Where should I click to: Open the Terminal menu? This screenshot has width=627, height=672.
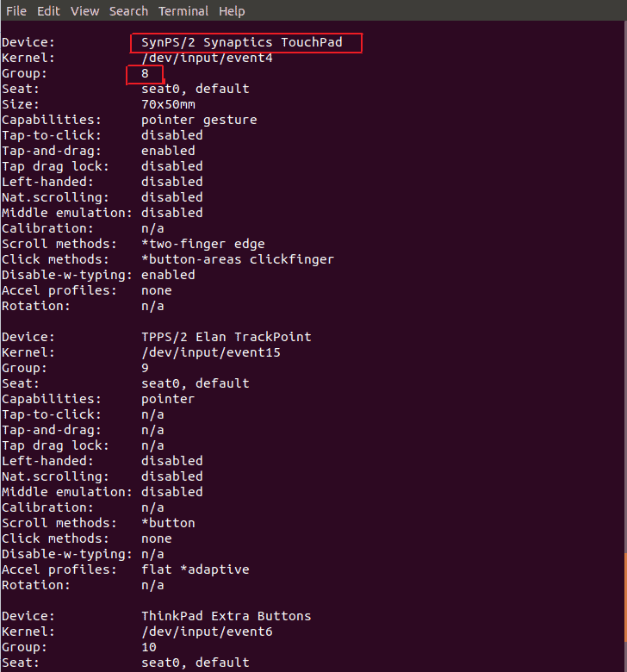(183, 10)
